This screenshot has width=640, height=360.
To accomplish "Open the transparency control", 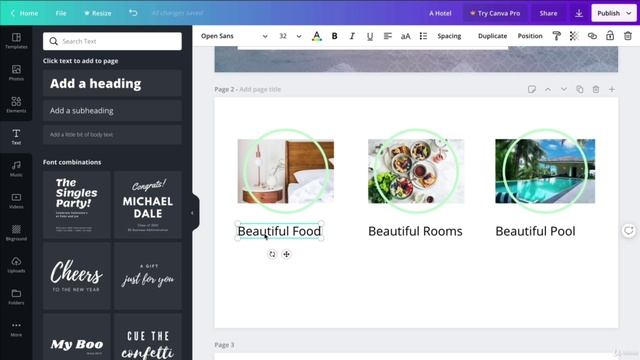I will 574,36.
